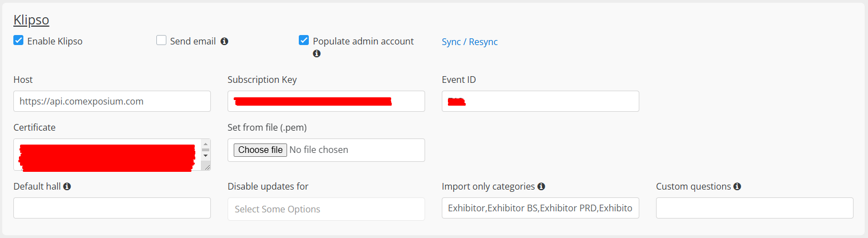
Task: Click the 'Subscription Key' label
Action: [262, 80]
